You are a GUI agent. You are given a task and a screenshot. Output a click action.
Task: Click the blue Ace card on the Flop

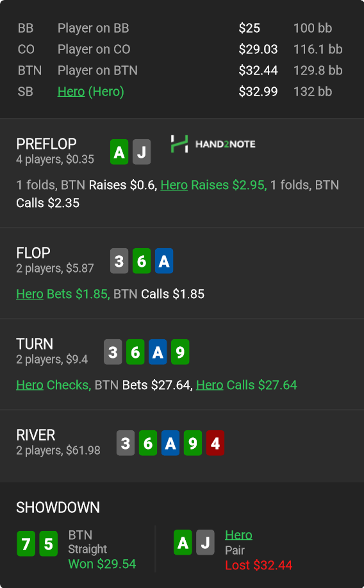click(x=164, y=261)
